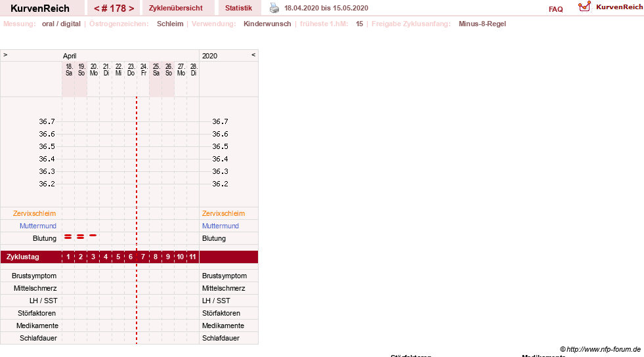Click the 'Kinderwunsch' Verwendung value
Image resolution: width=644 pixels, height=357 pixels.
267,24
